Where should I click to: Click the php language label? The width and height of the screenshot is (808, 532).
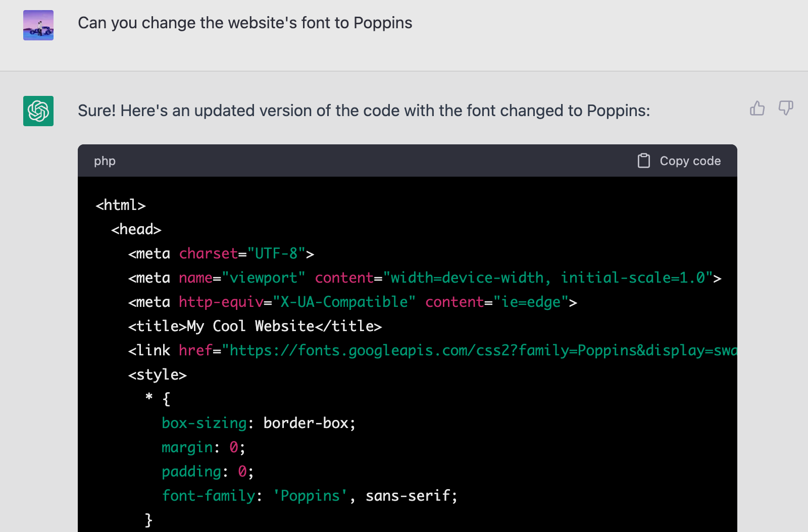point(105,161)
